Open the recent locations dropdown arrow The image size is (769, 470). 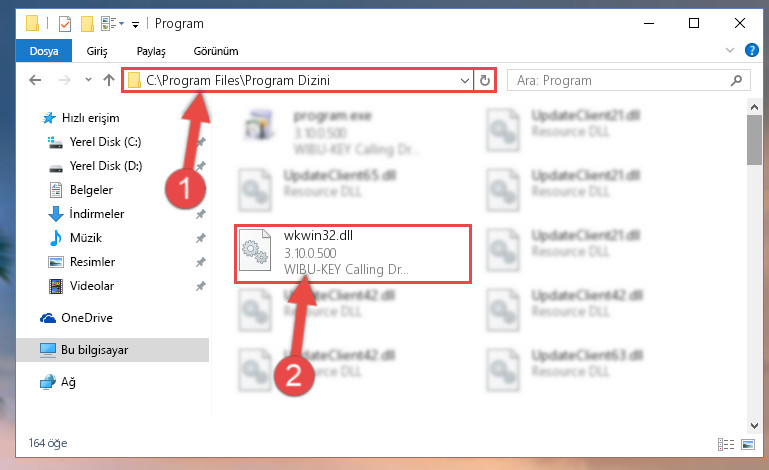[x=88, y=79]
